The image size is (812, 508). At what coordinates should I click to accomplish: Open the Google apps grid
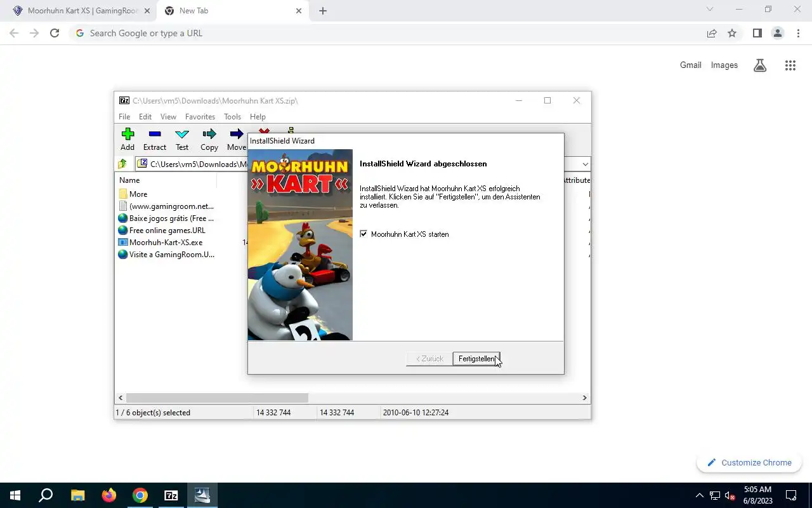[790, 65]
